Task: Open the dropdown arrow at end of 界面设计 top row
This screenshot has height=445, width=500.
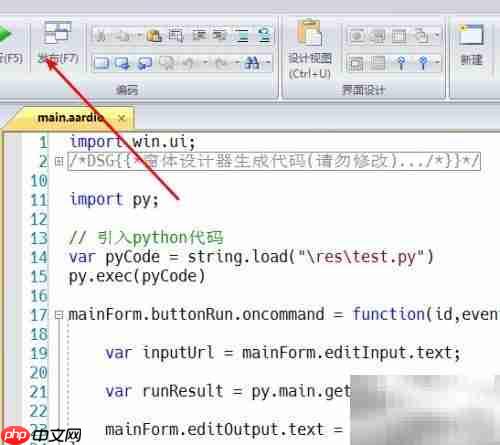Action: pyautogui.click(x=437, y=35)
